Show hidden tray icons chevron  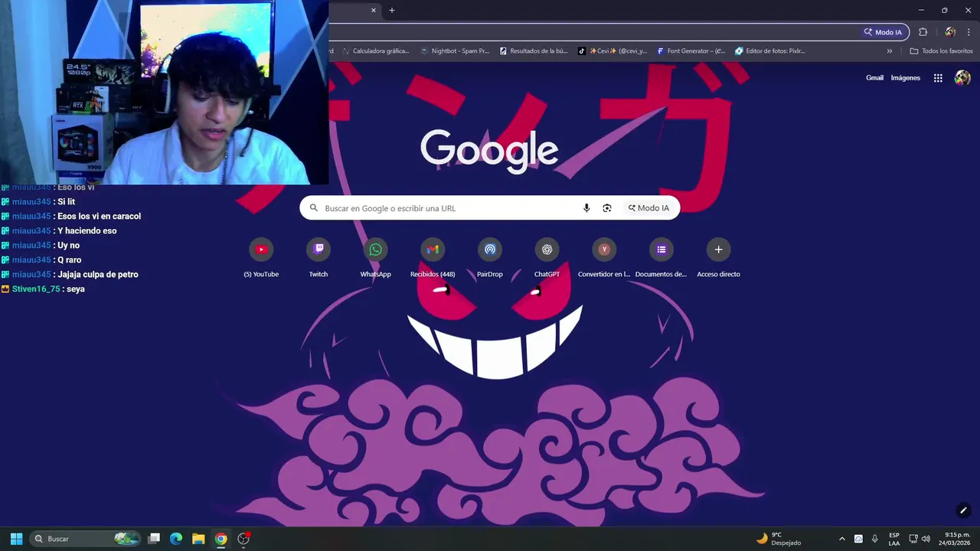point(842,539)
